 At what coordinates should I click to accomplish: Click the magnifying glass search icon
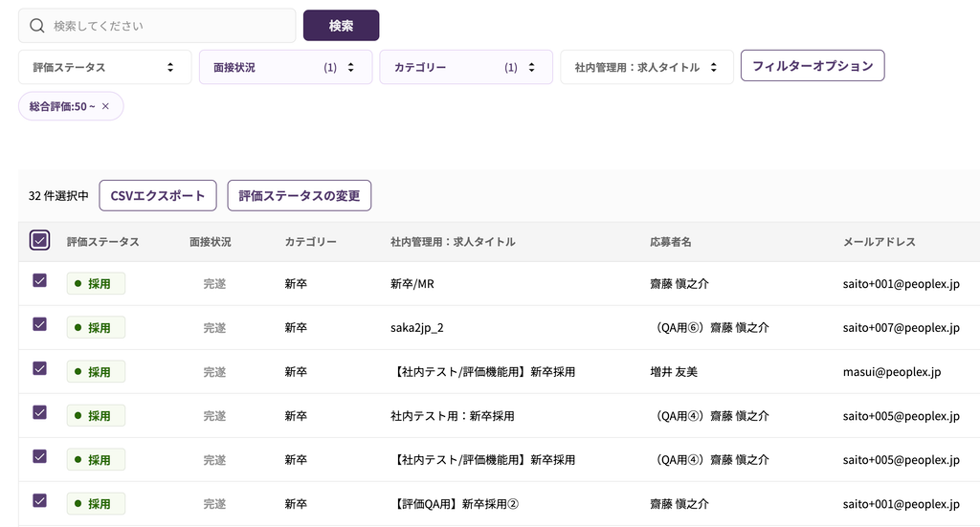37,26
